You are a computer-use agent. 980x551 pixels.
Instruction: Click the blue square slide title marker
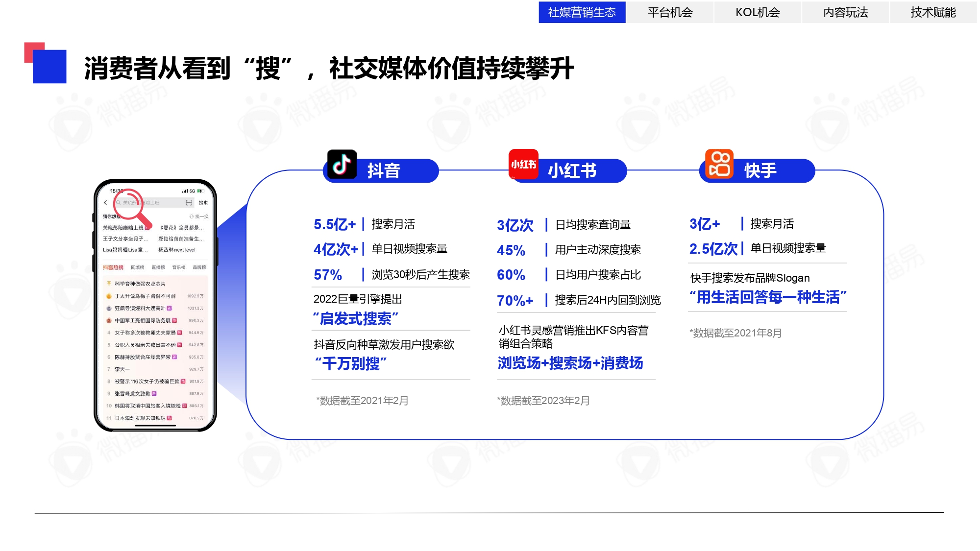click(49, 67)
